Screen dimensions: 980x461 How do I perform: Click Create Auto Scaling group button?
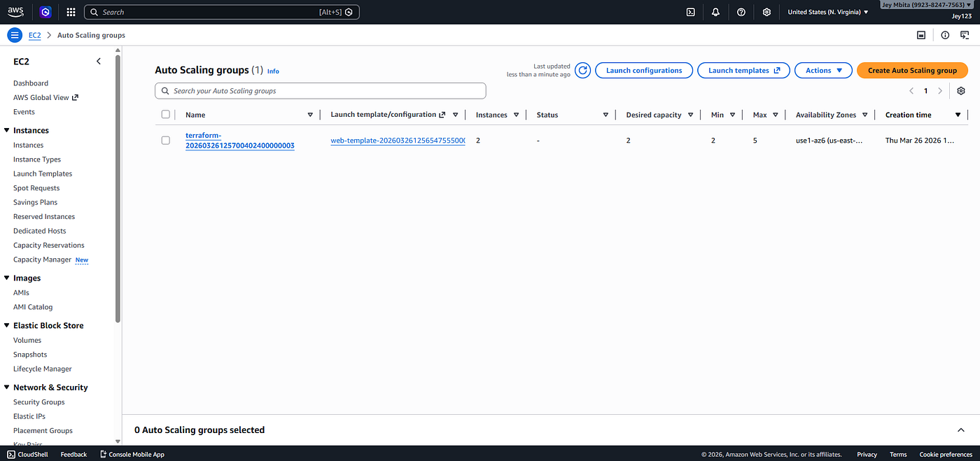(912, 70)
